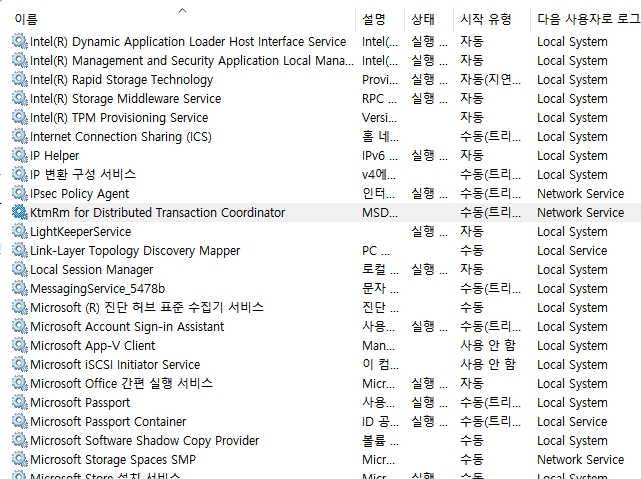Select Microsoft Account Sign-in Assistant service

127,327
